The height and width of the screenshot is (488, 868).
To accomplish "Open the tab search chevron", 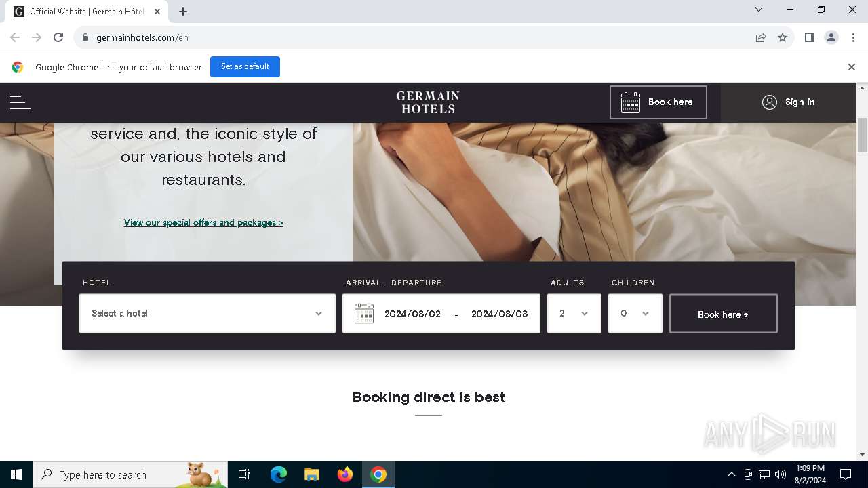I will [x=759, y=10].
